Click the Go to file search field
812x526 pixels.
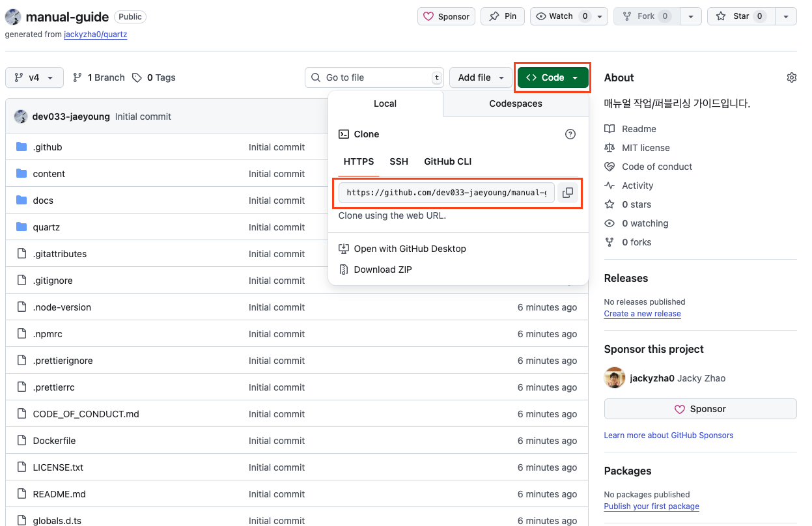pyautogui.click(x=374, y=77)
